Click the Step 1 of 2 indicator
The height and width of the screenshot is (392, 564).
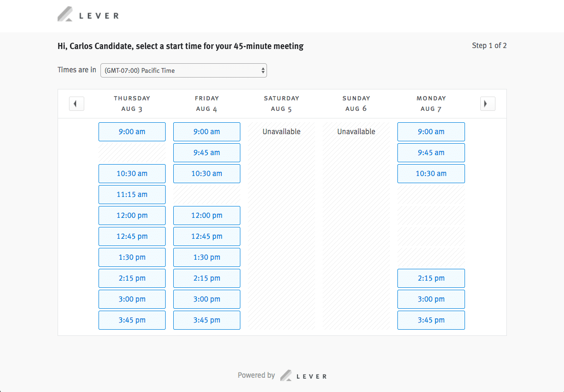[489, 46]
